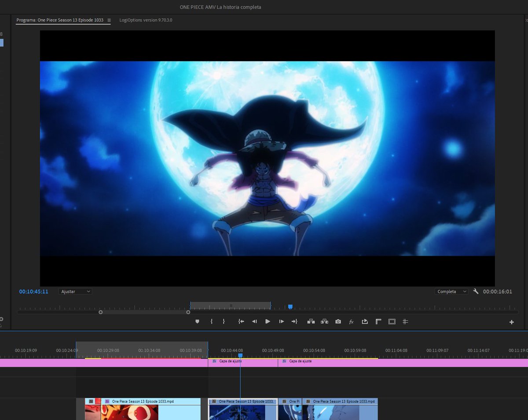Click timeline ruler at 00:11:14:07
This screenshot has height=420, width=528.
[478, 350]
